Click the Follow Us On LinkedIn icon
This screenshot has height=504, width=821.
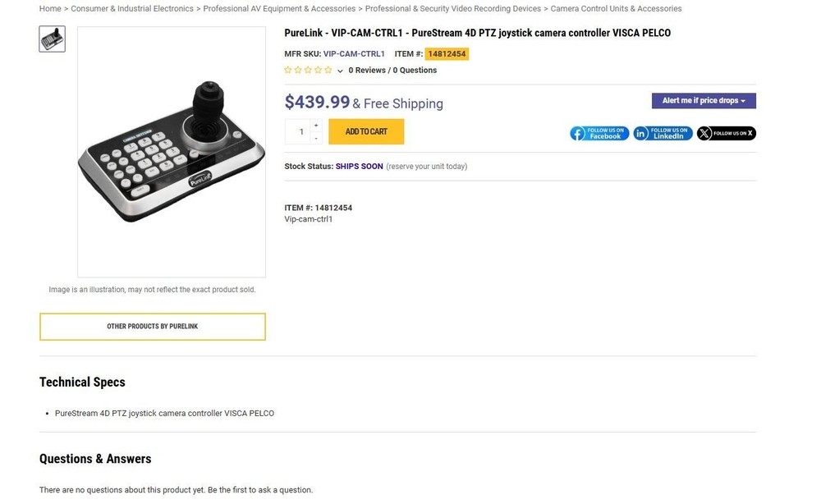pos(663,133)
